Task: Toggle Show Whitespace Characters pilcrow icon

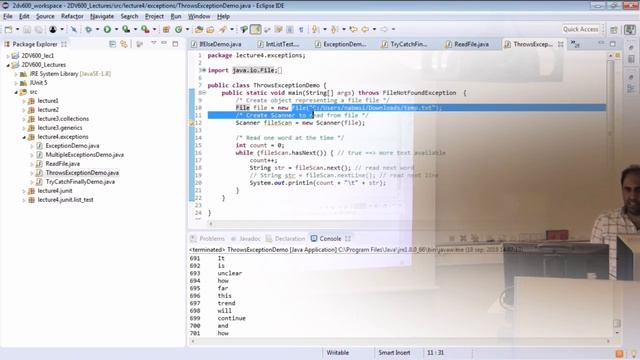Action: coord(301,29)
